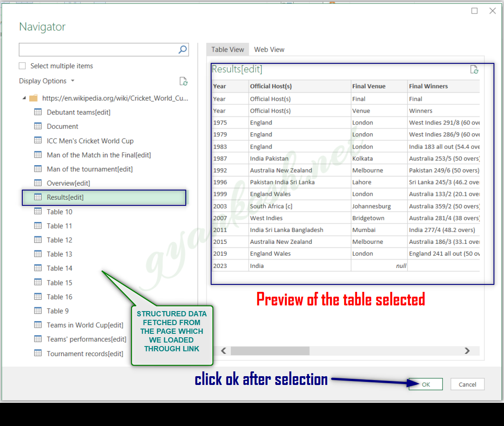This screenshot has height=426, width=504.
Task: Click the table icon of Table 12
Action: (x=38, y=240)
